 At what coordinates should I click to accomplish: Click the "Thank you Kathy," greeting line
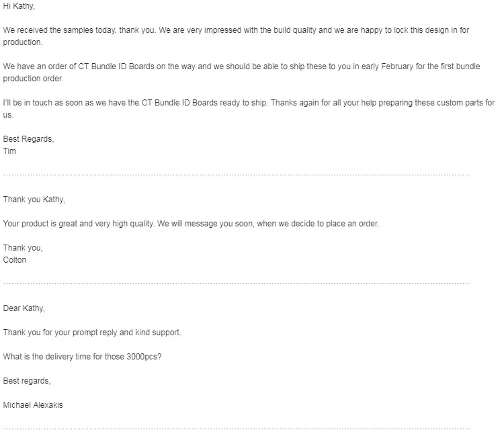click(x=34, y=200)
